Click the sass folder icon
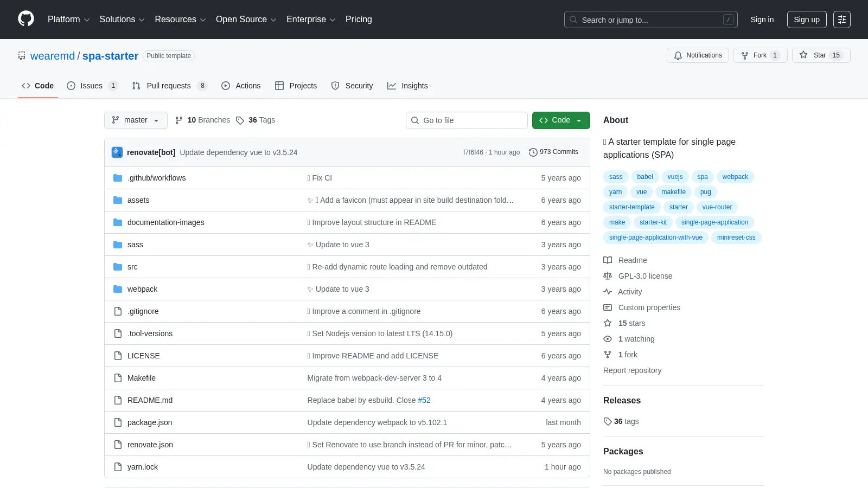Image resolution: width=868 pixels, height=488 pixels. [118, 245]
